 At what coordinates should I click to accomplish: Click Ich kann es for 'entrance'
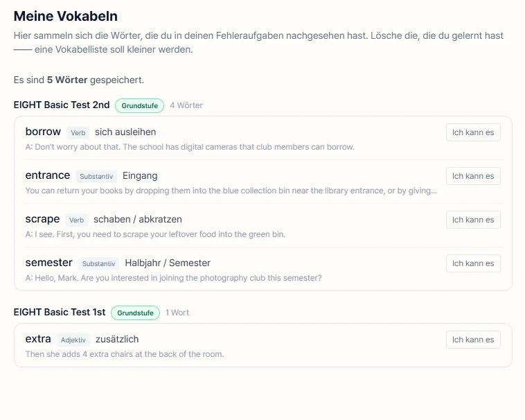tap(473, 176)
